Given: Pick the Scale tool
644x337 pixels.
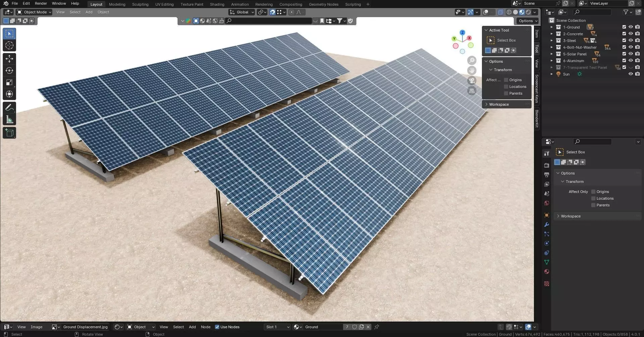Looking at the screenshot, I should [x=9, y=82].
